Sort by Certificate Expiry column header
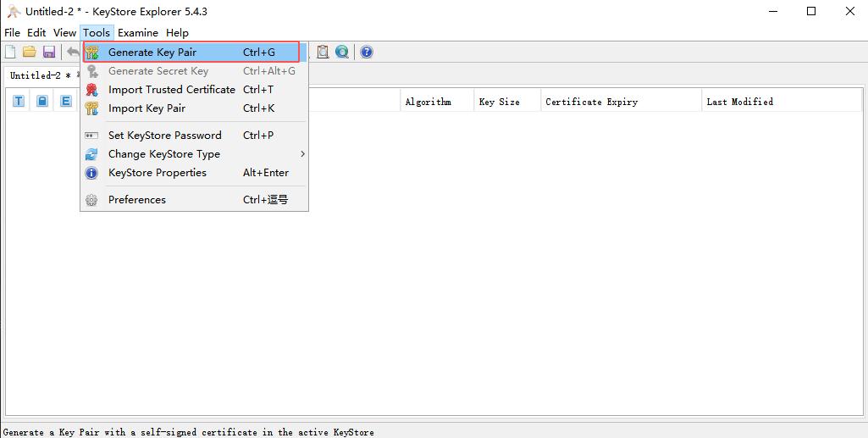The width and height of the screenshot is (868, 438). click(621, 102)
